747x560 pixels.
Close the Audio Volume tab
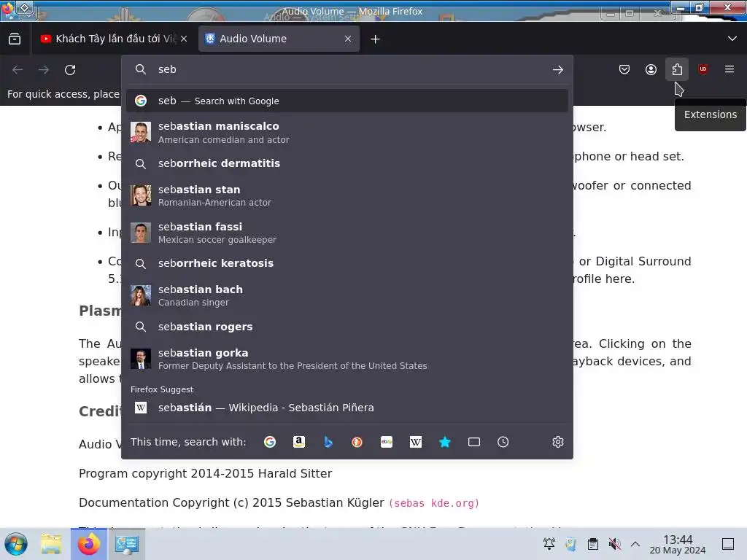[348, 39]
